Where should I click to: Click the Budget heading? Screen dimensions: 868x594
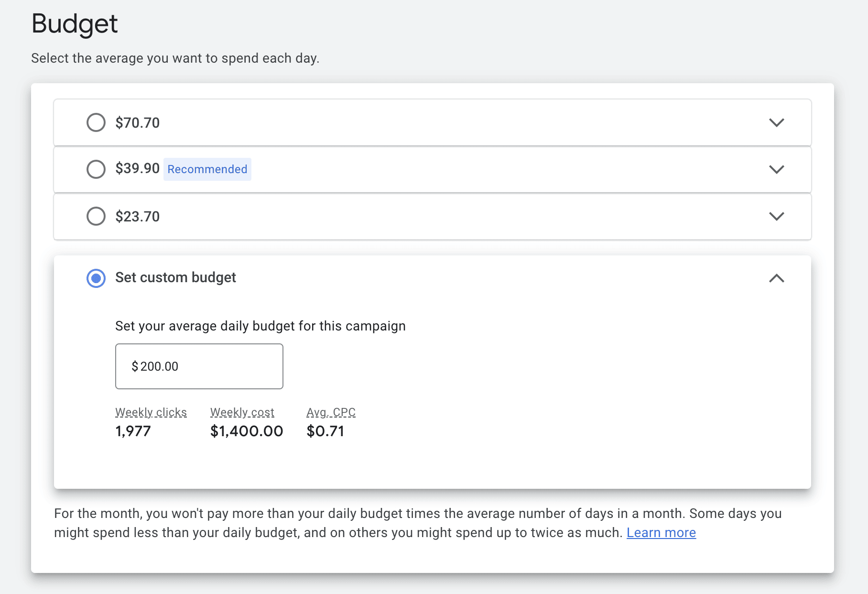[x=75, y=24]
